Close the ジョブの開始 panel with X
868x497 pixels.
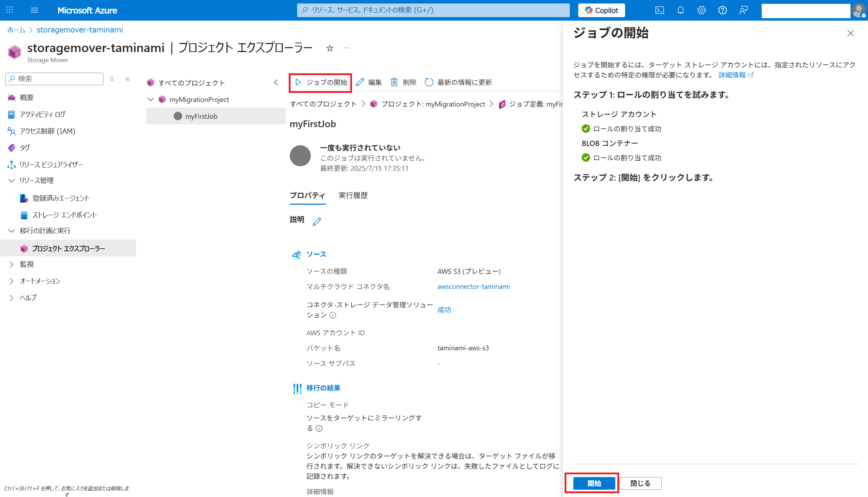coord(851,33)
